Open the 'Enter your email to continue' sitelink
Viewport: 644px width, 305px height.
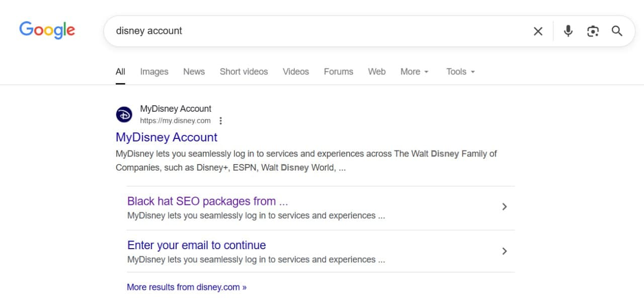[x=196, y=245]
